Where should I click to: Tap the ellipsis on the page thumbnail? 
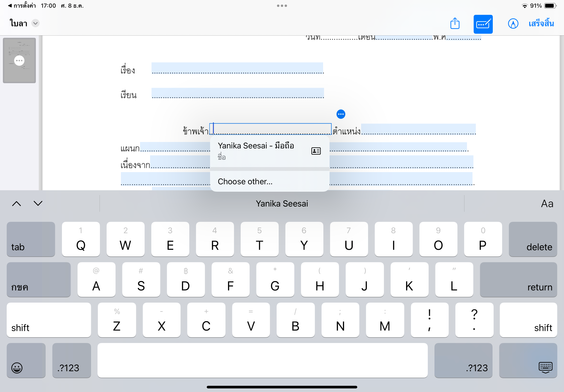pyautogui.click(x=19, y=60)
